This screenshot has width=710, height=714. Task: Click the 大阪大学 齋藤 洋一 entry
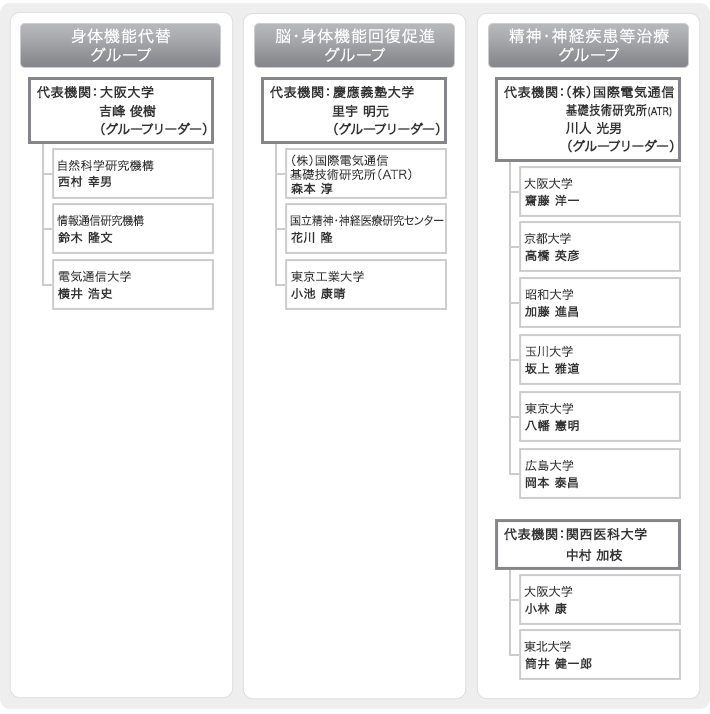click(600, 191)
